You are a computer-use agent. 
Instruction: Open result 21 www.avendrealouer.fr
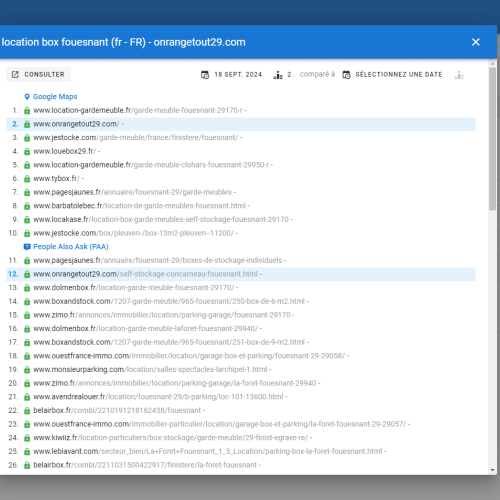158,397
